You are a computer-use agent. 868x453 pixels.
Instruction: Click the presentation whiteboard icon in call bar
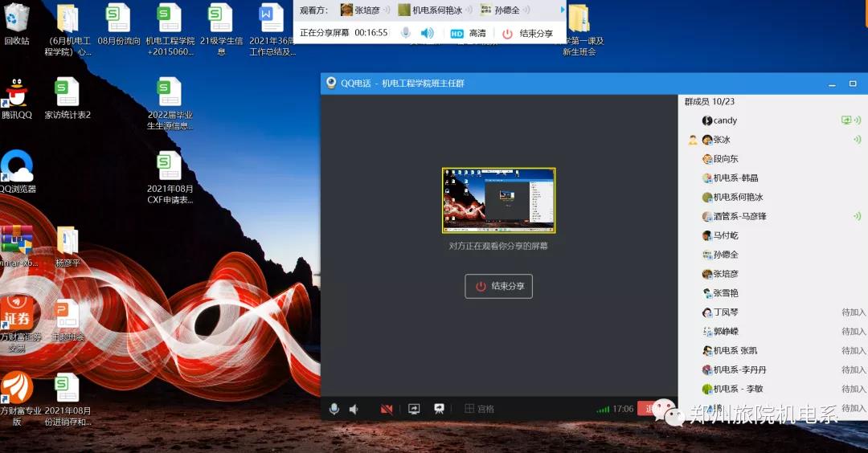[x=440, y=409]
